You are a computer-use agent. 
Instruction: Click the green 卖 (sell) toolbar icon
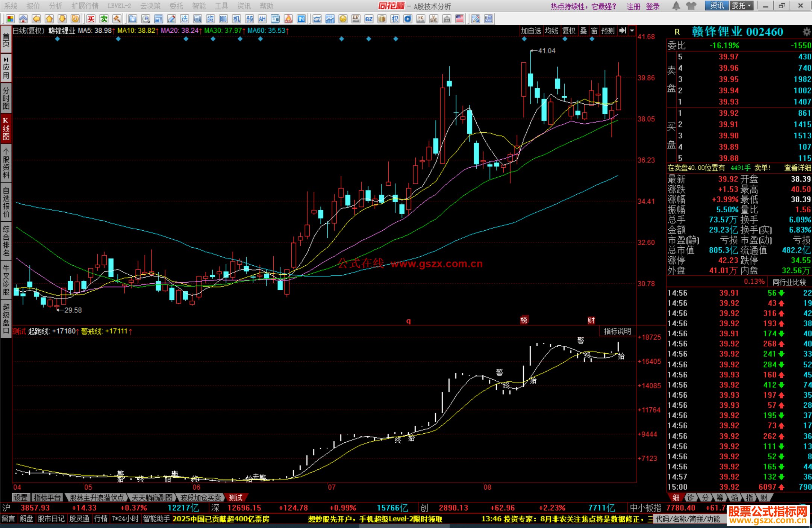(104, 19)
